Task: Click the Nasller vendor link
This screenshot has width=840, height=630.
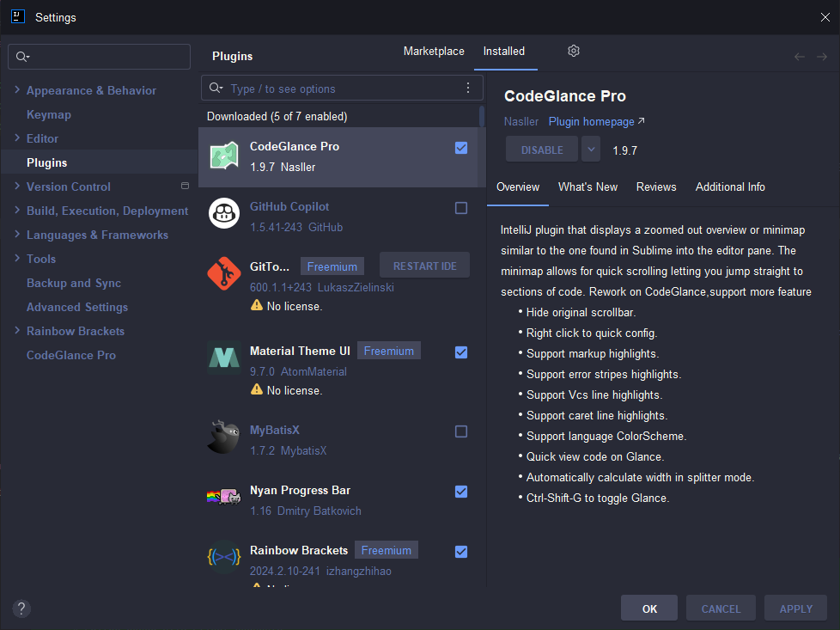Action: tap(520, 122)
